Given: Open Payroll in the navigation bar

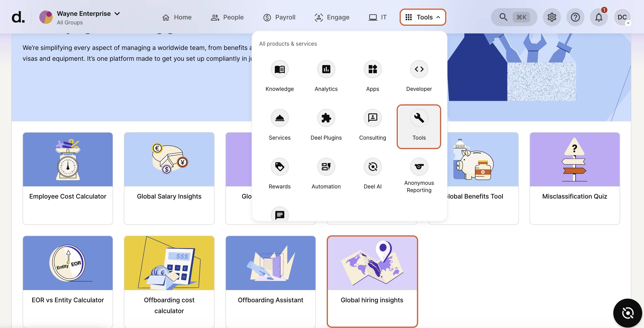Looking at the screenshot, I should coord(279,17).
